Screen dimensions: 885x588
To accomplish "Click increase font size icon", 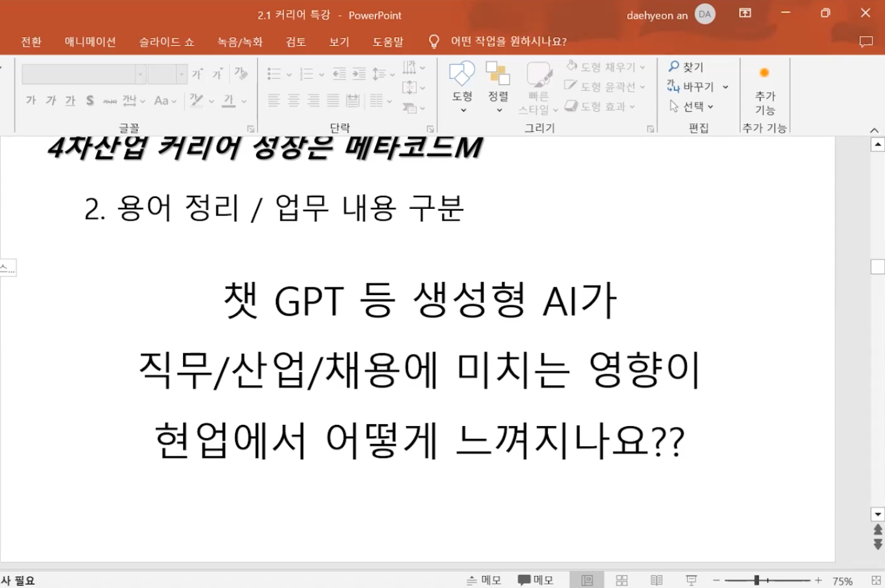I will point(197,74).
